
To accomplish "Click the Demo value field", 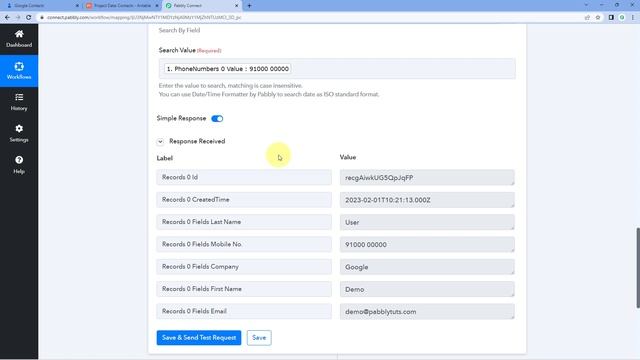I will pos(427,289).
